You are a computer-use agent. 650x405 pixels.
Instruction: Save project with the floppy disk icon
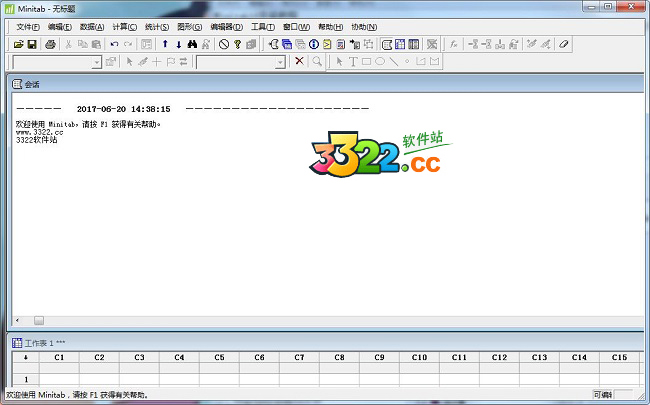point(31,44)
